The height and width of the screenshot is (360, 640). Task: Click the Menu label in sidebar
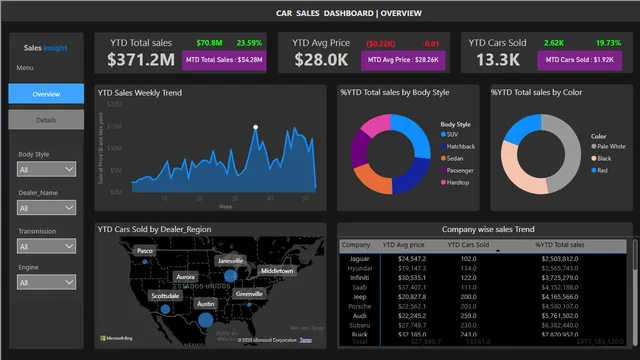[25, 68]
